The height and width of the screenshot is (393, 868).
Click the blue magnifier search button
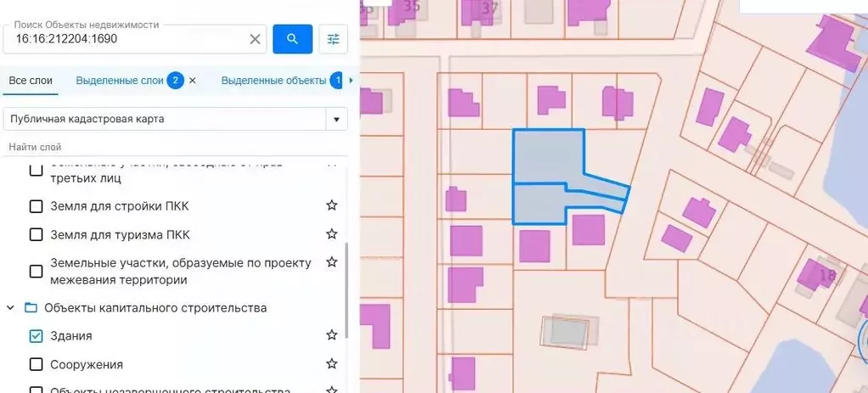292,39
